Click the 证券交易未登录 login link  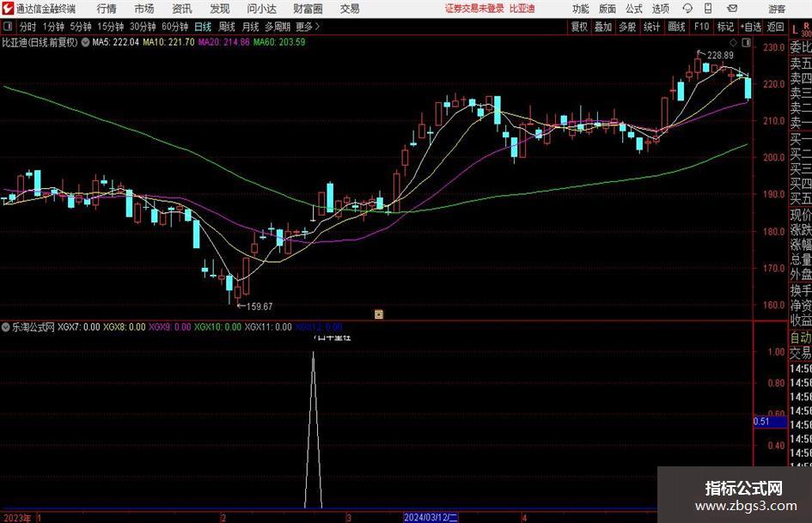[x=474, y=9]
